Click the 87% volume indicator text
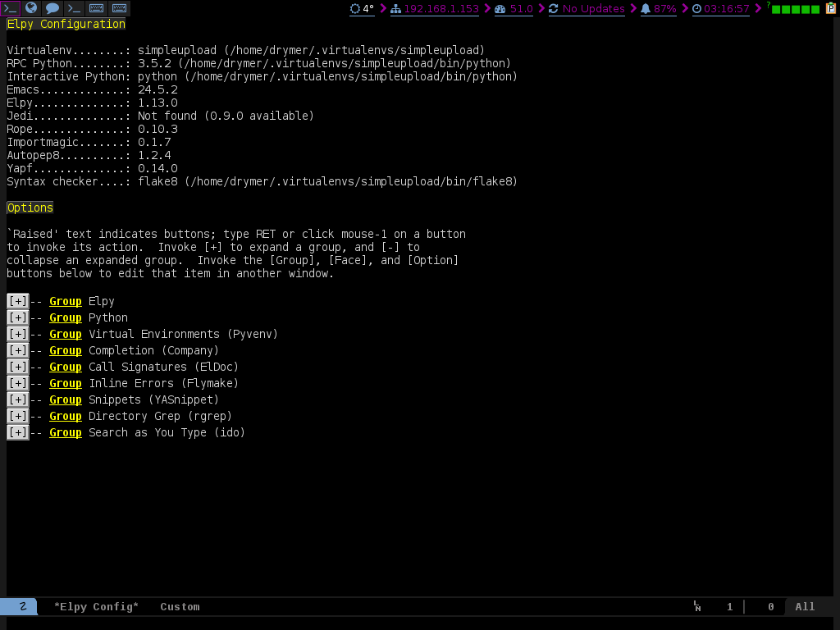Image resolution: width=840 pixels, height=630 pixels. pyautogui.click(x=664, y=8)
